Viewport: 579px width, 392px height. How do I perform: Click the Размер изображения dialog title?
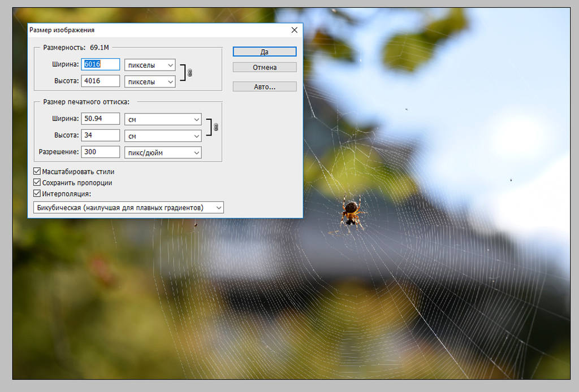click(x=62, y=30)
